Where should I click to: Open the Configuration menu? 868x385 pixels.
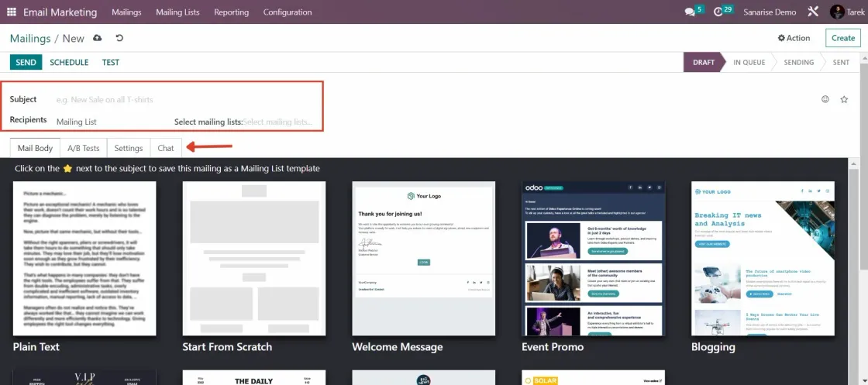click(x=288, y=12)
